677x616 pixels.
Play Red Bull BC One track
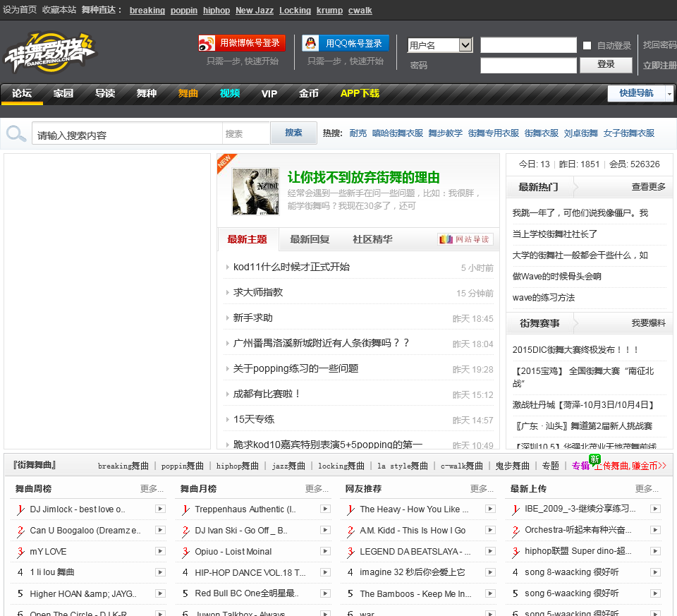tap(326, 593)
